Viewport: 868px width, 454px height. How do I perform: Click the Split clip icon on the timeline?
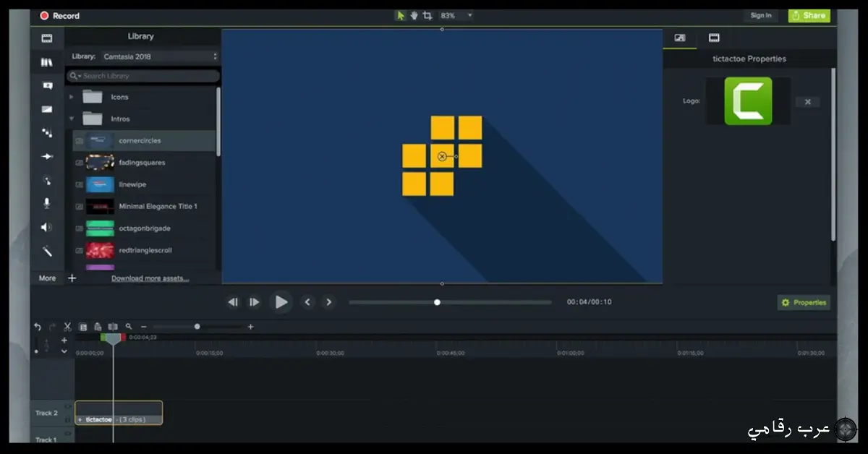[113, 327]
